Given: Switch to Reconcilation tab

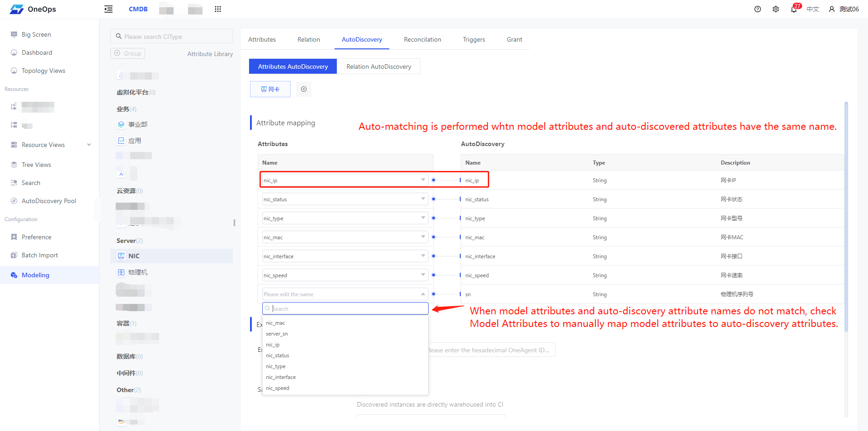Looking at the screenshot, I should [422, 39].
